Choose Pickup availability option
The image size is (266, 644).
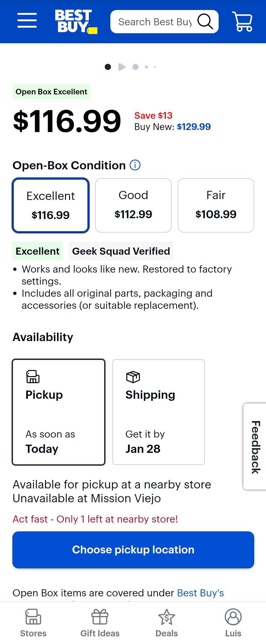[x=59, y=412]
